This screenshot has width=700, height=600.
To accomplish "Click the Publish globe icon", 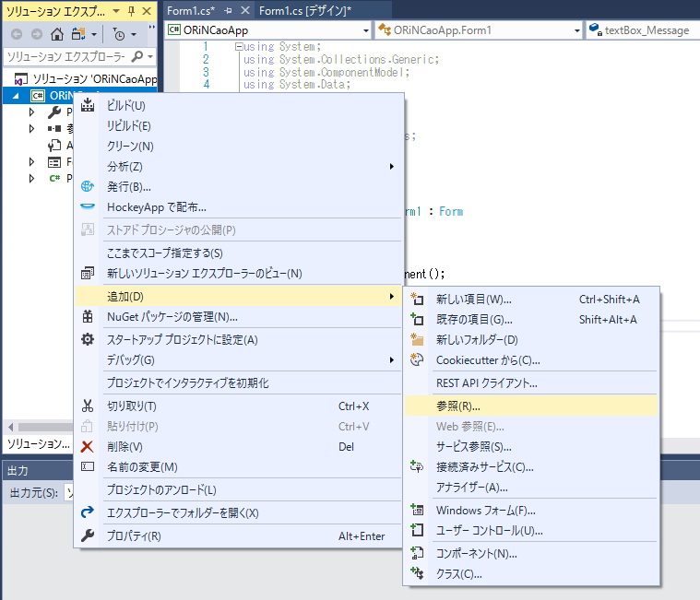I will pos(88,186).
